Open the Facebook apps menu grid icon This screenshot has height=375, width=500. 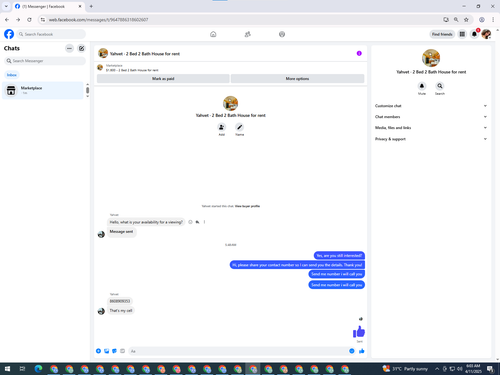tap(462, 34)
